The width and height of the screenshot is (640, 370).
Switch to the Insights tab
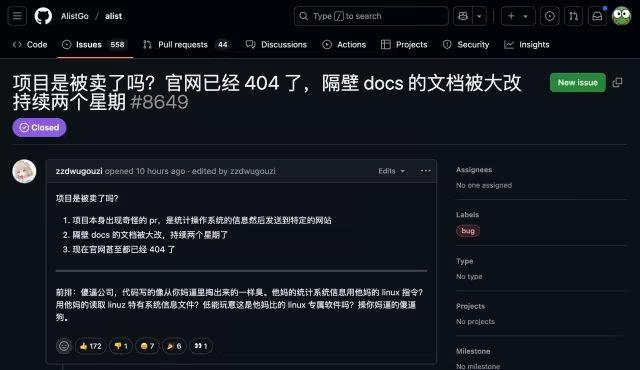click(x=527, y=44)
